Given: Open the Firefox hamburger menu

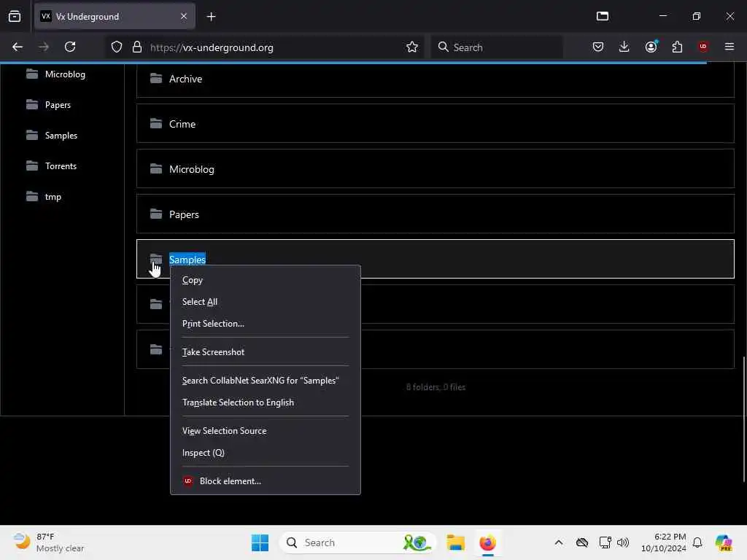Looking at the screenshot, I should point(729,47).
